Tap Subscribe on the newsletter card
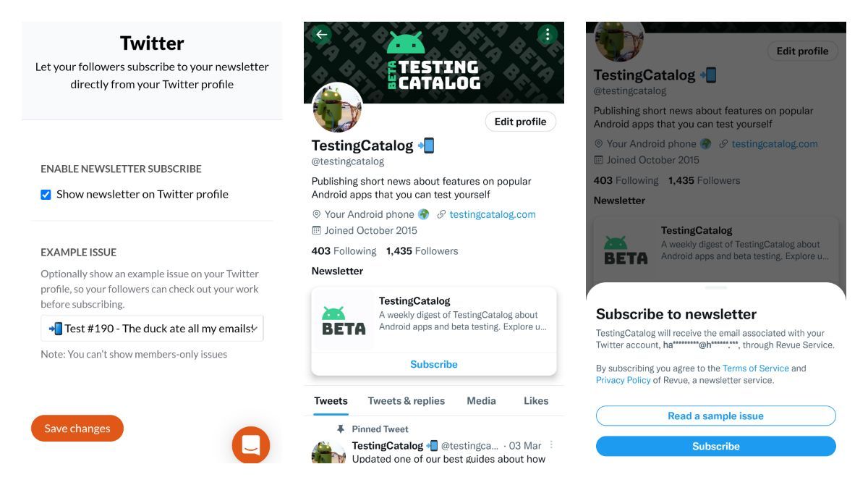The image size is (868, 485). [x=433, y=364]
